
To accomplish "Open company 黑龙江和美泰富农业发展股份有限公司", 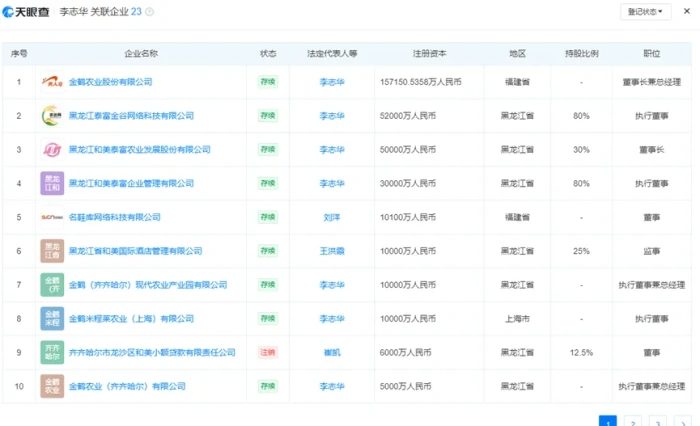I will tap(140, 150).
